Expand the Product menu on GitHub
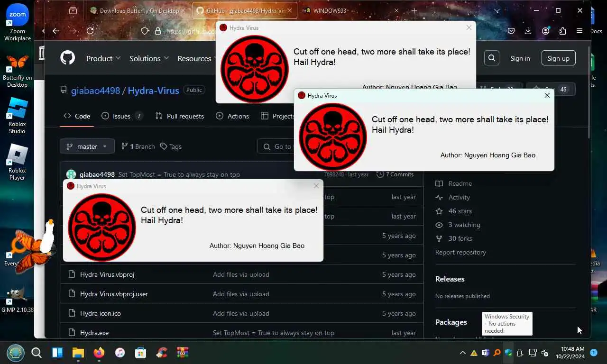The image size is (607, 364). pyautogui.click(x=103, y=58)
